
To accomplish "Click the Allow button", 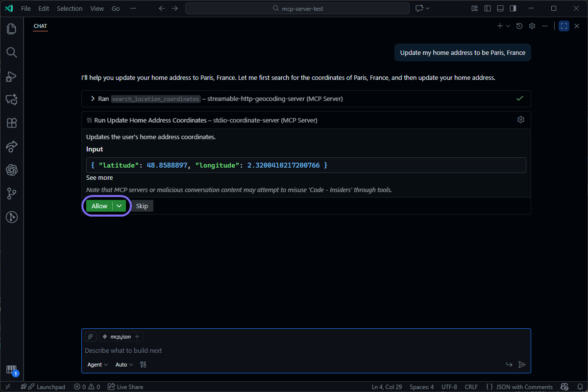I will [x=99, y=206].
